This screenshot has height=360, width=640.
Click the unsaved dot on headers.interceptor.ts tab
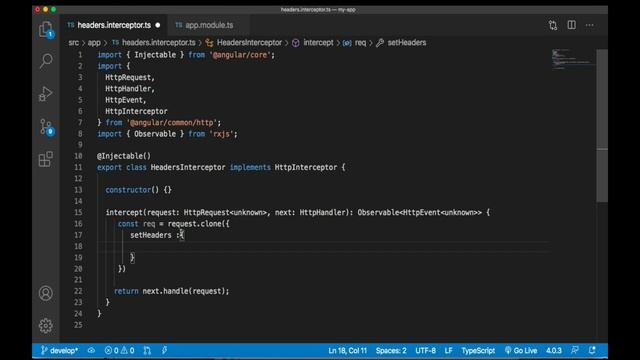[158, 25]
